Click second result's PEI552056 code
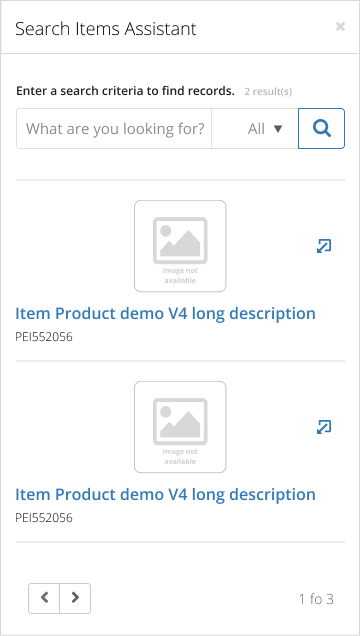Screen dimensions: 360x636 44,518
